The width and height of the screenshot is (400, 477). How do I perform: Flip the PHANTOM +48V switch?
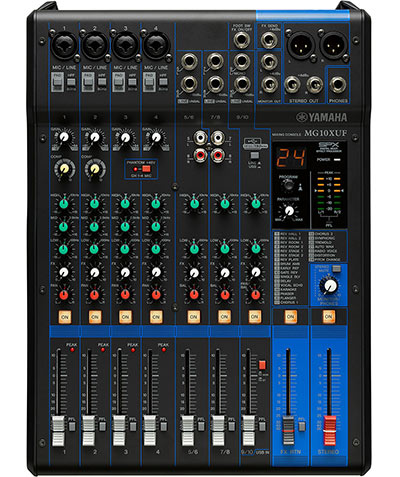[146, 169]
